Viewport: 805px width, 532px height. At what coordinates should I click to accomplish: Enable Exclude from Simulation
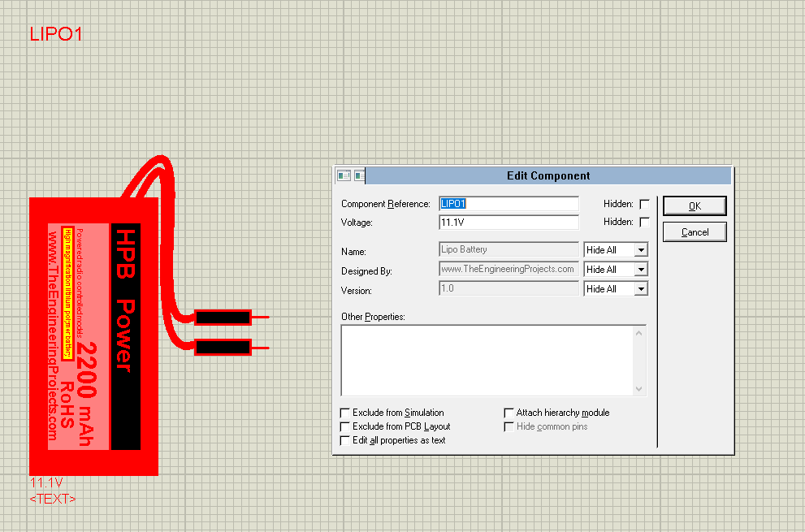(345, 413)
